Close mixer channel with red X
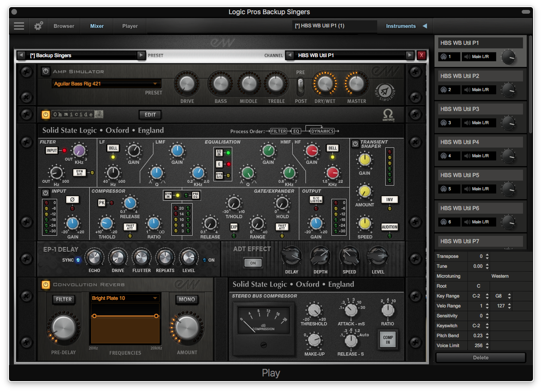The image size is (542, 392). coord(421,55)
